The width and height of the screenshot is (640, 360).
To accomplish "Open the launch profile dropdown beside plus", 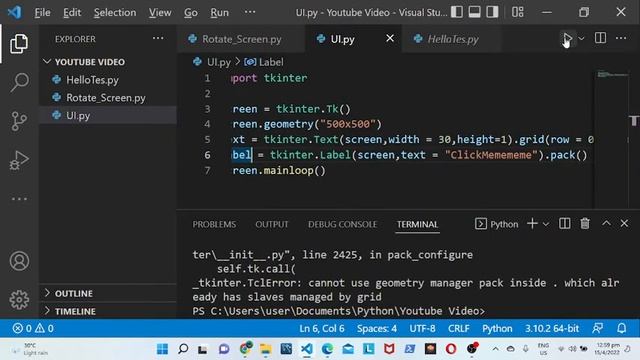I will point(546,224).
